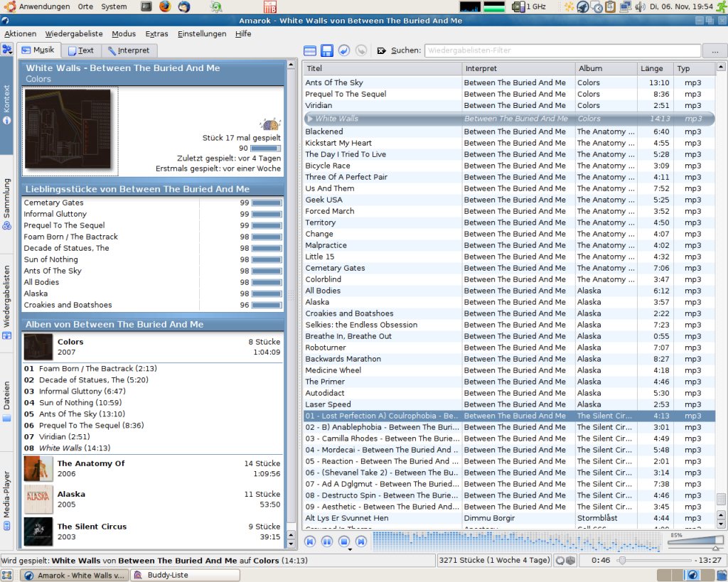Adjust the 85% volume slider

(695, 543)
